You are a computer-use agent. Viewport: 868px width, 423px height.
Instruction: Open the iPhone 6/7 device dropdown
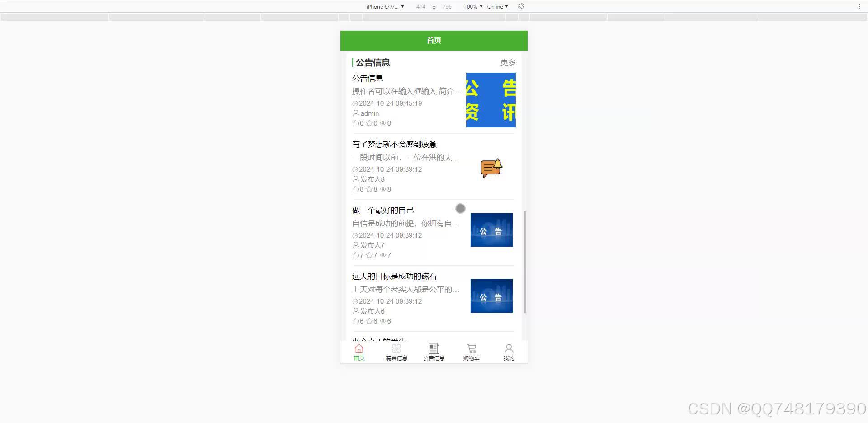coord(385,6)
